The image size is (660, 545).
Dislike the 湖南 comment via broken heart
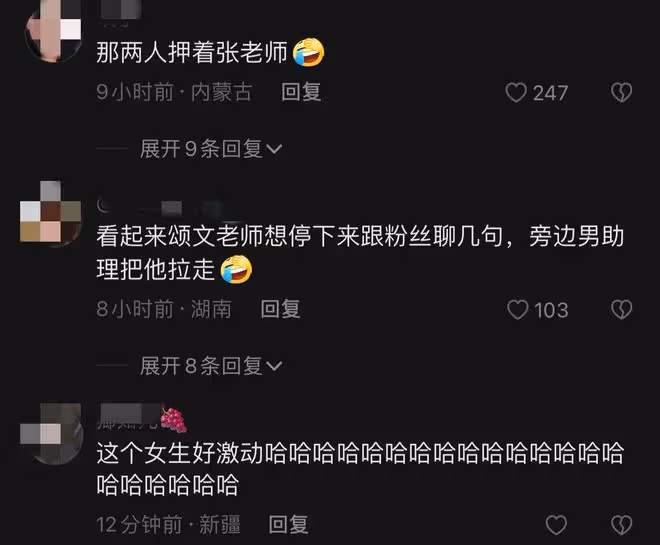[621, 309]
